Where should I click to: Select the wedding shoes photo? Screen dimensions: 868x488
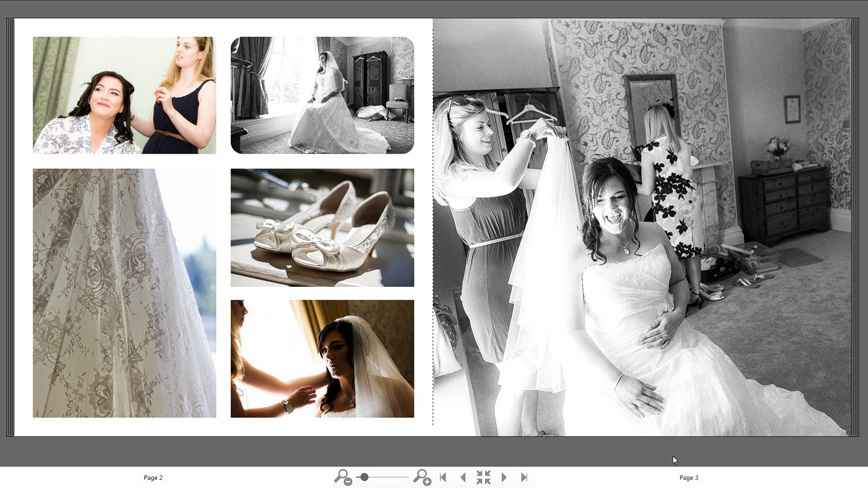click(x=322, y=228)
